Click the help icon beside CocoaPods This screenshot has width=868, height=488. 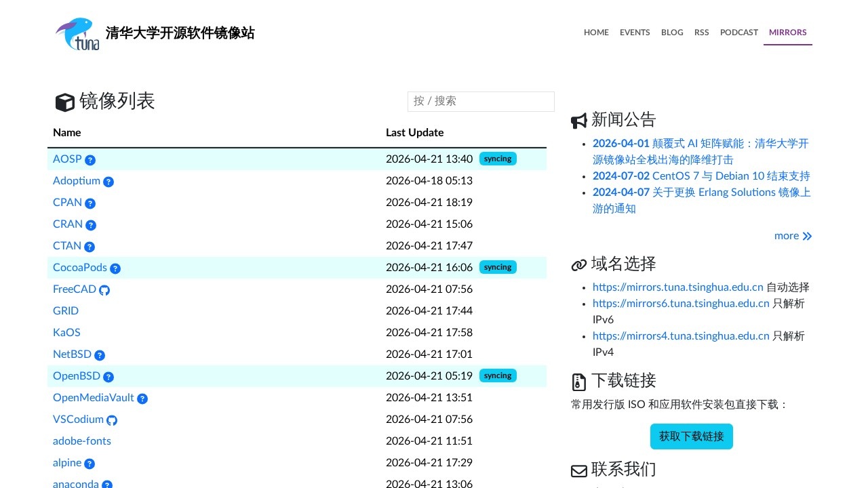pos(115,268)
